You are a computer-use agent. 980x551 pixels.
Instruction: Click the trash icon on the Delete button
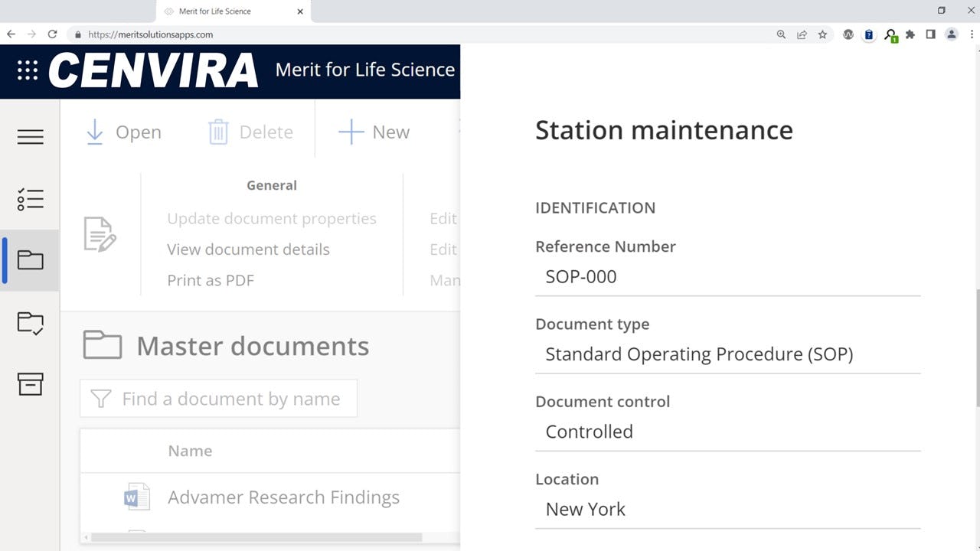(218, 131)
